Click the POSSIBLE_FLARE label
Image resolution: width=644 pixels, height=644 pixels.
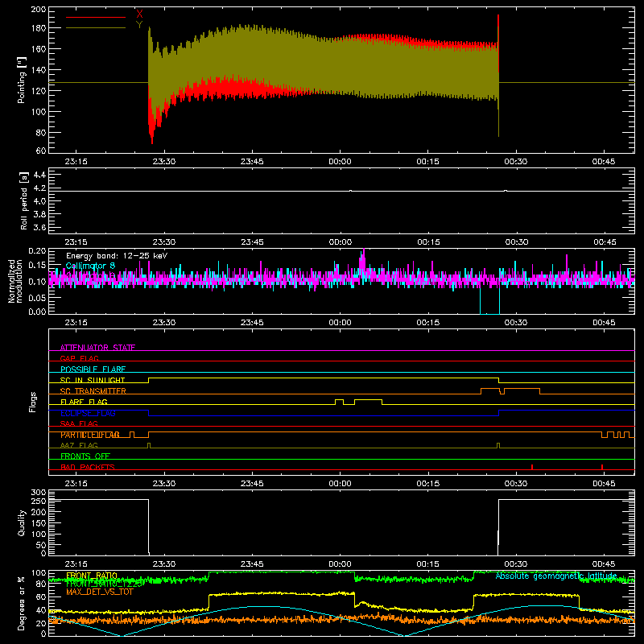(93, 369)
